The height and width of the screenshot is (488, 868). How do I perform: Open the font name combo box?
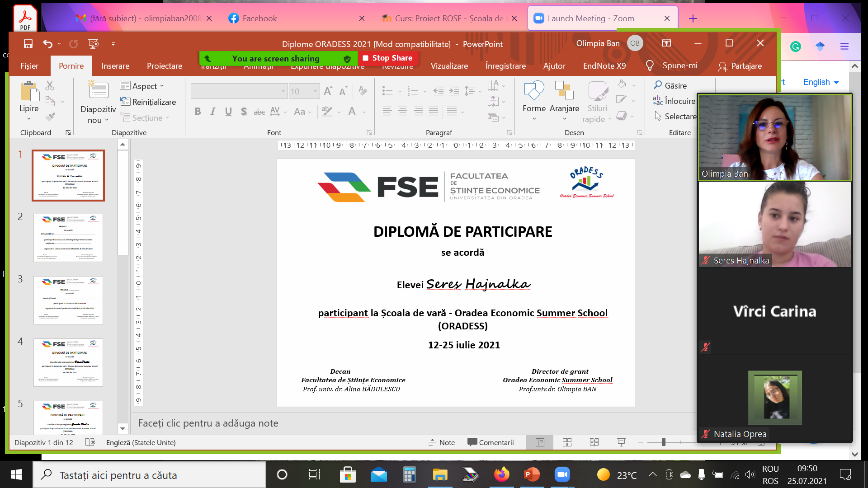(239, 91)
